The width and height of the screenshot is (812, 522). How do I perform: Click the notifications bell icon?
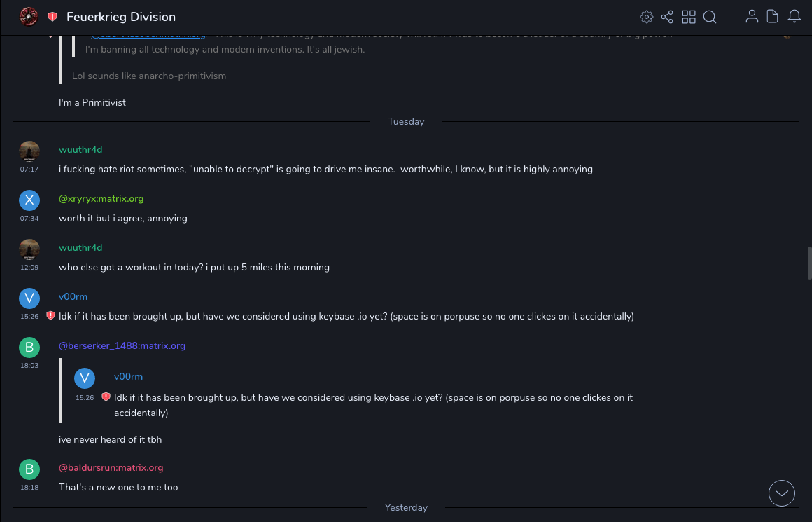794,17
